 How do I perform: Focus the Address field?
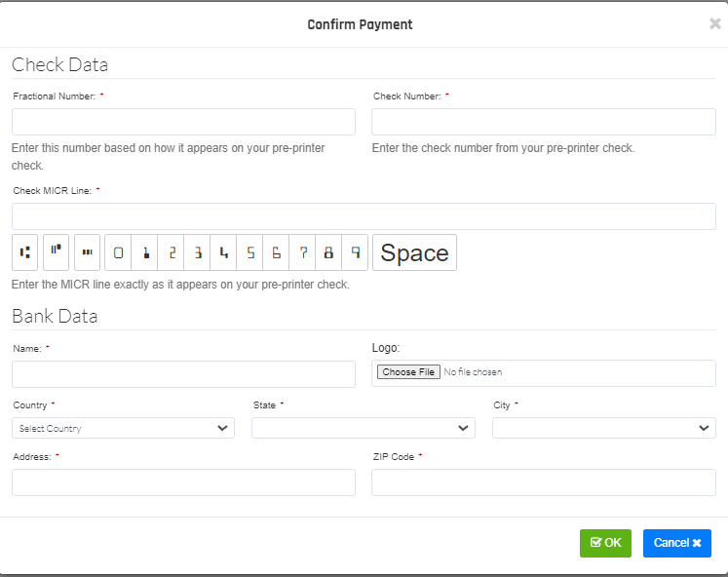coord(183,482)
